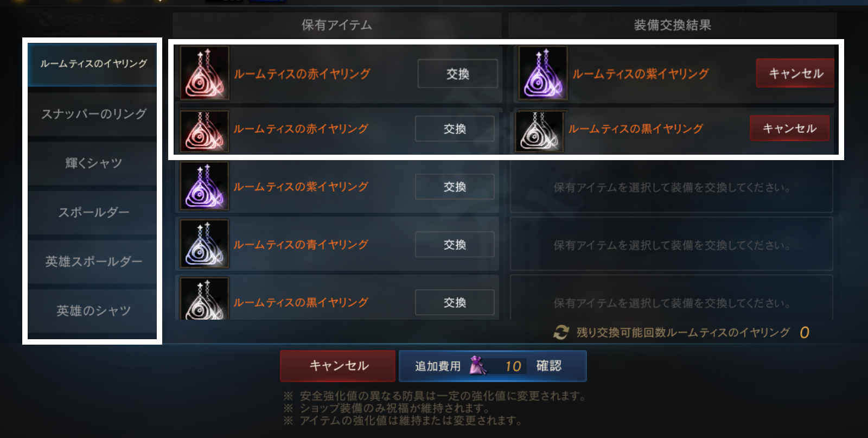
Task: Click the black earring icon in owned items
Action: click(x=205, y=299)
